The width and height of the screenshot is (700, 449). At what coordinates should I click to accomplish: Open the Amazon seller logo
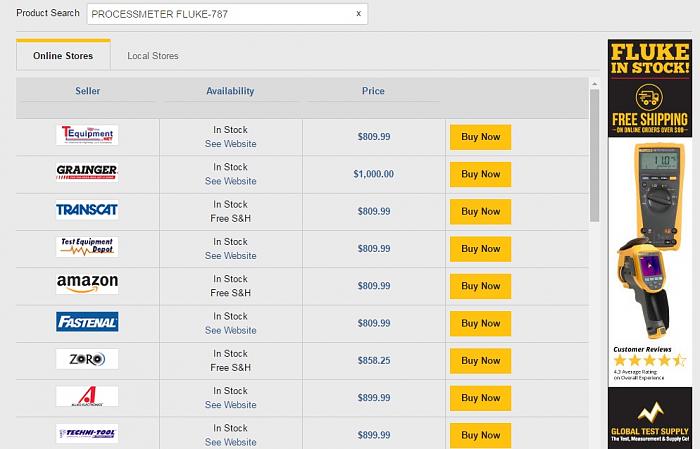87,284
